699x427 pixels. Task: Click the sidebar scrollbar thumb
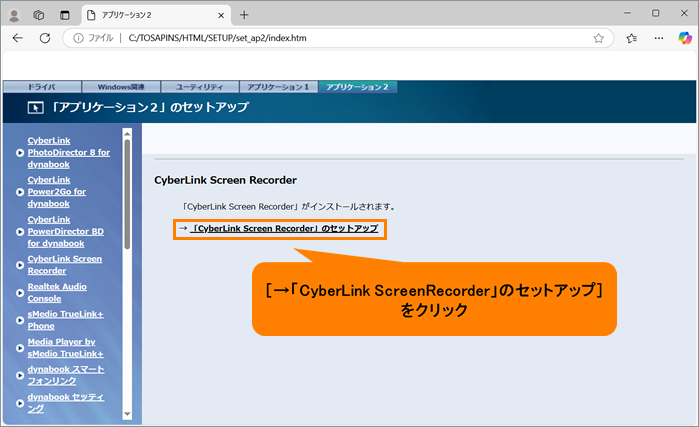127,194
